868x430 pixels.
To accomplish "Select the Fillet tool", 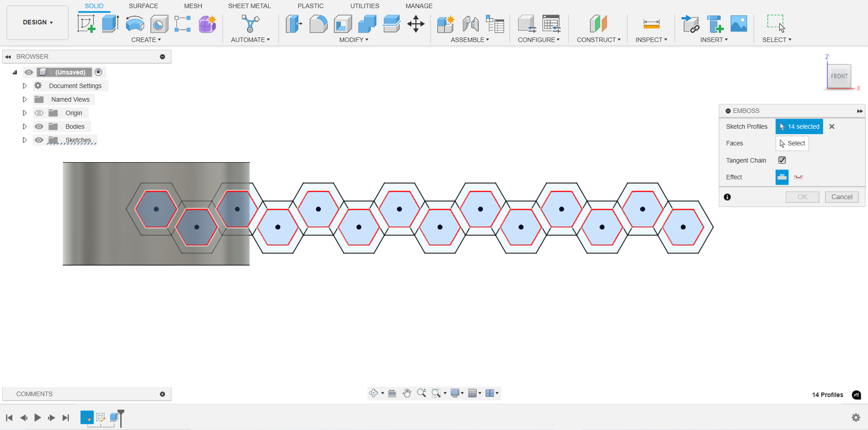I will coord(318,23).
